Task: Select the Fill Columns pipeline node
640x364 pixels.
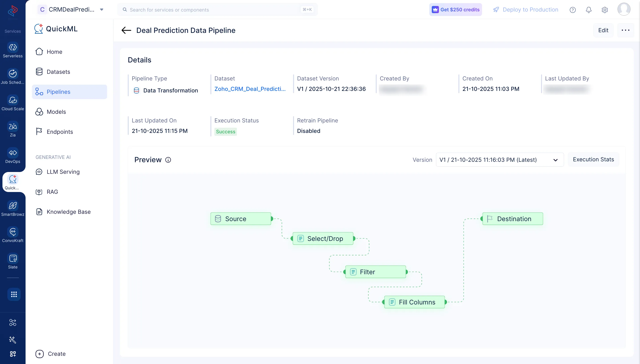Action: (x=414, y=302)
